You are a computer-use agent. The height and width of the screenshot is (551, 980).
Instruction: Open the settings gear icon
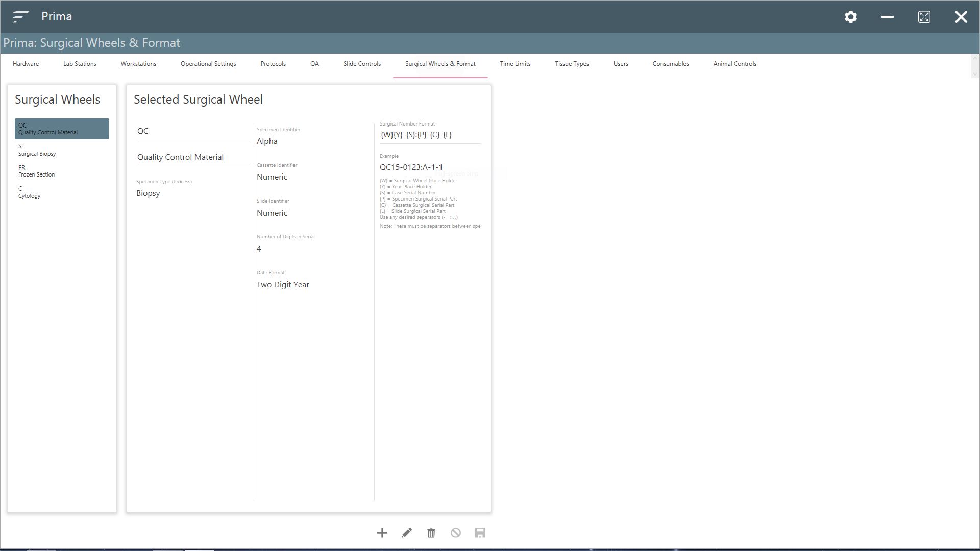coord(851,17)
